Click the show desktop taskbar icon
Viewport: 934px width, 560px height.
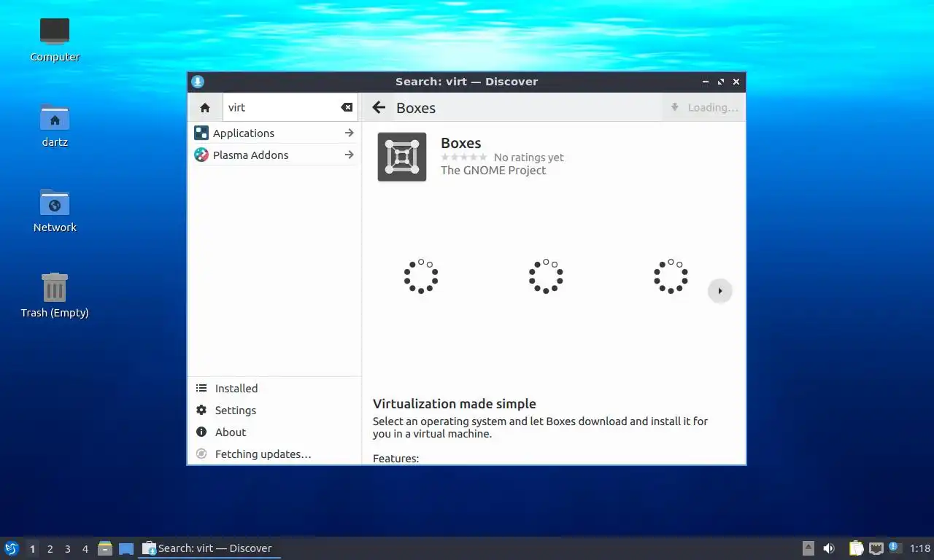(x=126, y=548)
